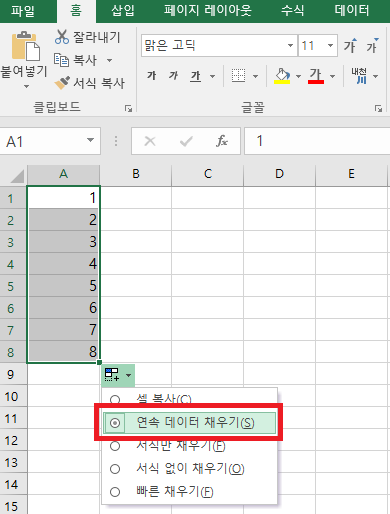Toggle underline (가) formatting

click(196, 76)
